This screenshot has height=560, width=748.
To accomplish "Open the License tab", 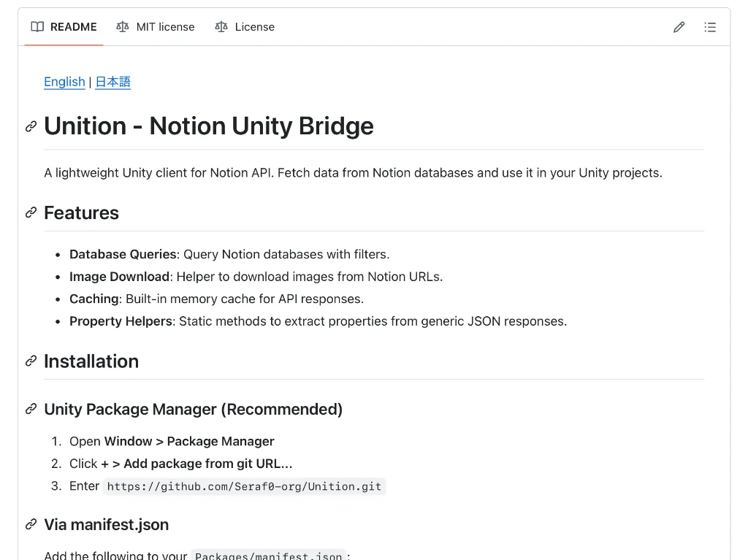I will coord(245,27).
